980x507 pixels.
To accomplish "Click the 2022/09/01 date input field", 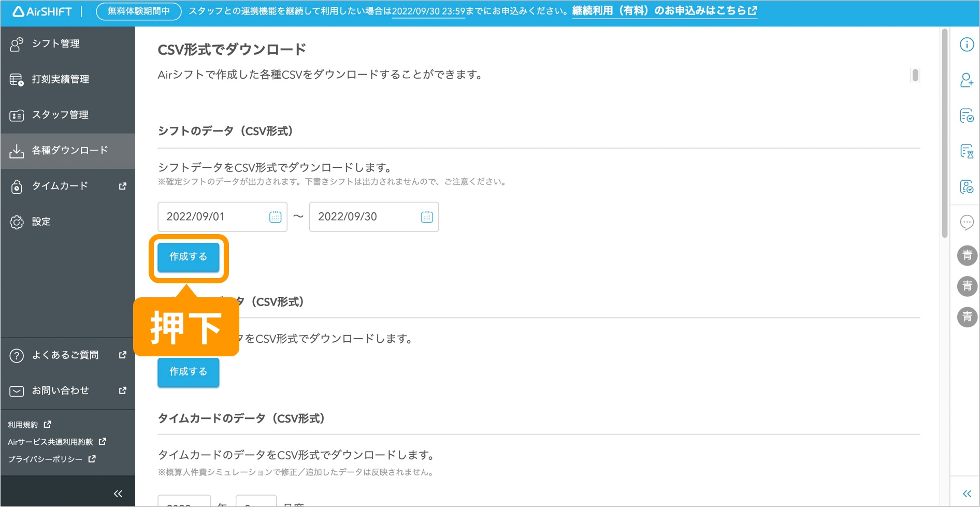I will point(212,216).
